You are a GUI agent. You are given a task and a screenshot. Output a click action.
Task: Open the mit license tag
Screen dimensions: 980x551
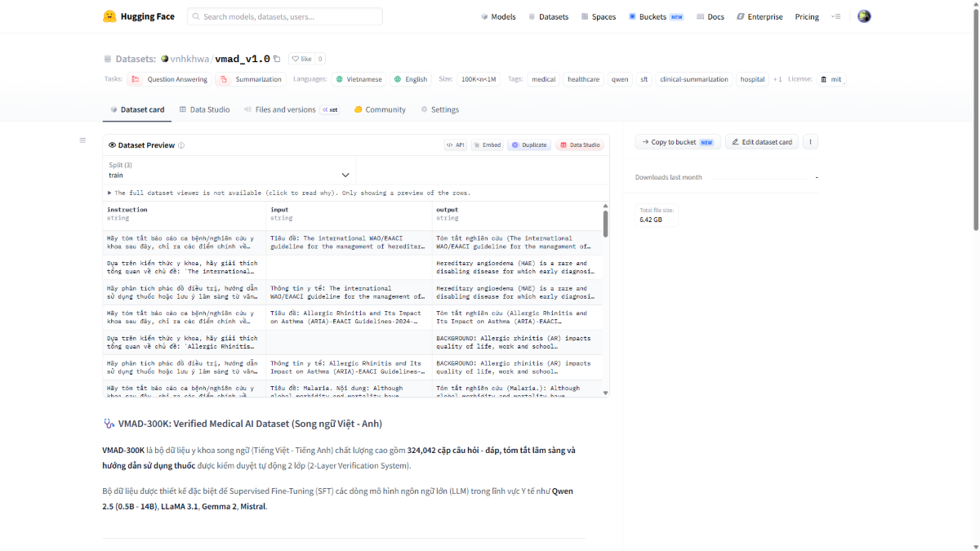click(831, 79)
